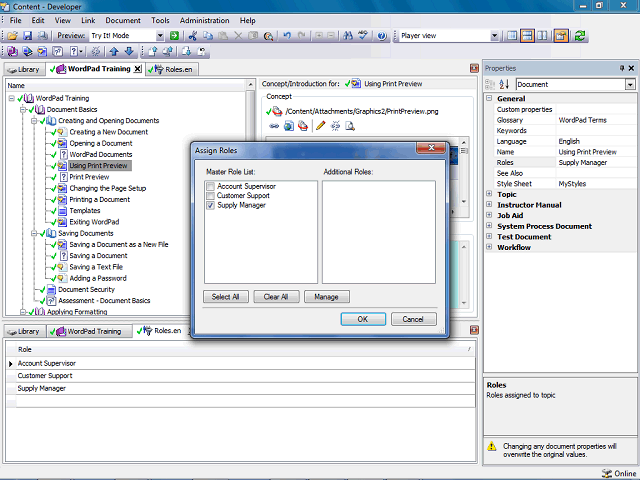
Task: Switch to WordPad Training tab in lower pane
Action: coord(89,331)
